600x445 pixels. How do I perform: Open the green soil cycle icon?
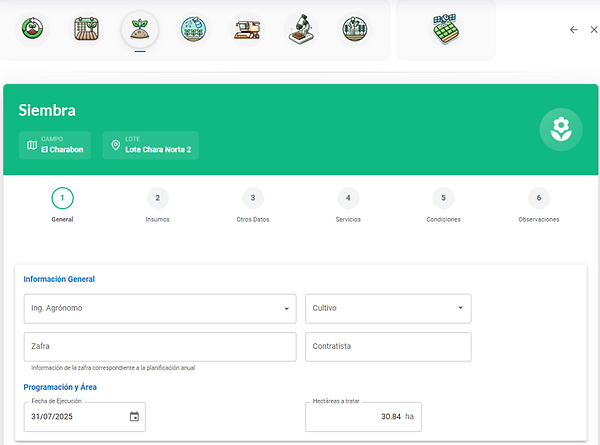click(x=33, y=29)
